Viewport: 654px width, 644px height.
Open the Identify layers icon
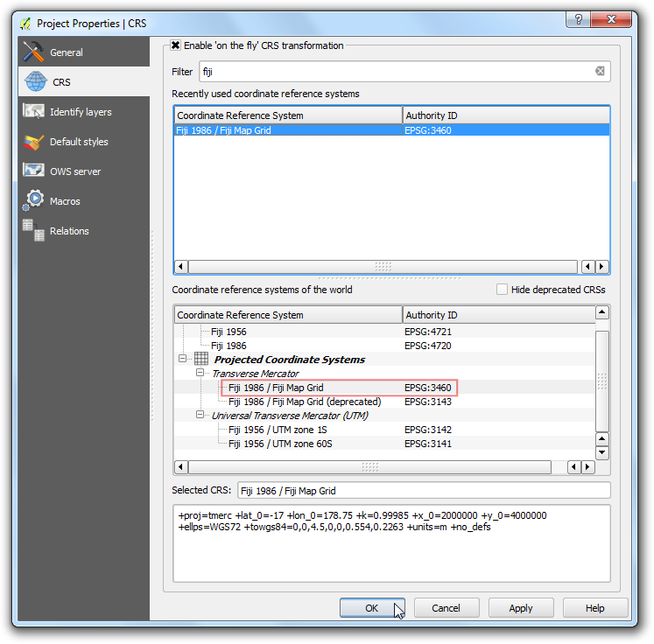34,112
